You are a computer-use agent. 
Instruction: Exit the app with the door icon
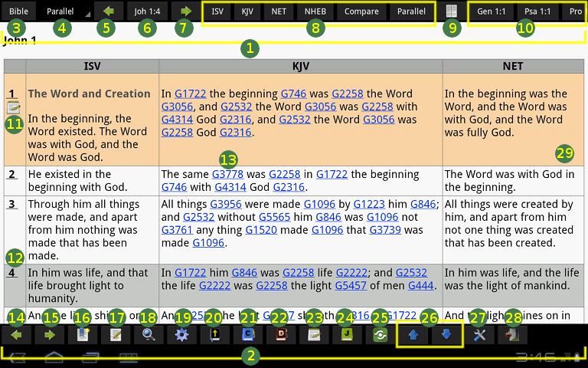[x=512, y=335]
